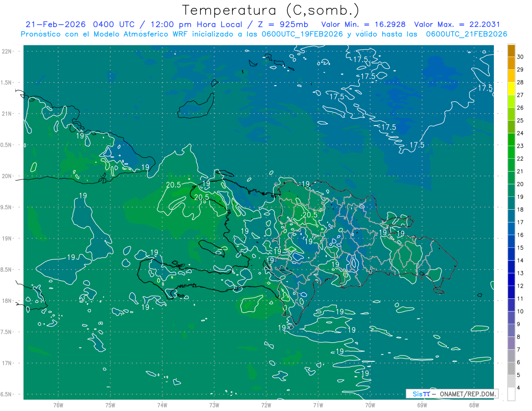Click the blue colorbar swatch between 14 and 15
The height and width of the screenshot is (411, 532).
point(511,254)
